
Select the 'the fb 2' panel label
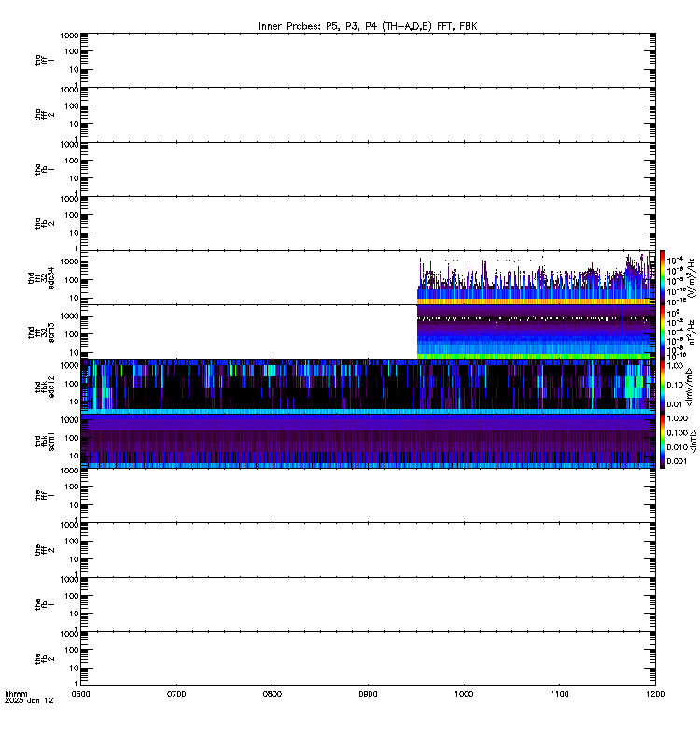(44, 659)
